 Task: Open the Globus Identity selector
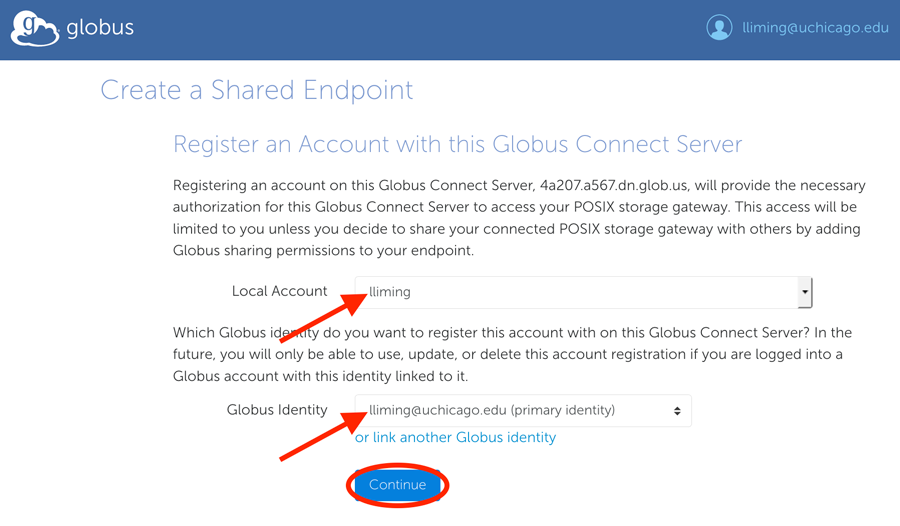(x=523, y=411)
